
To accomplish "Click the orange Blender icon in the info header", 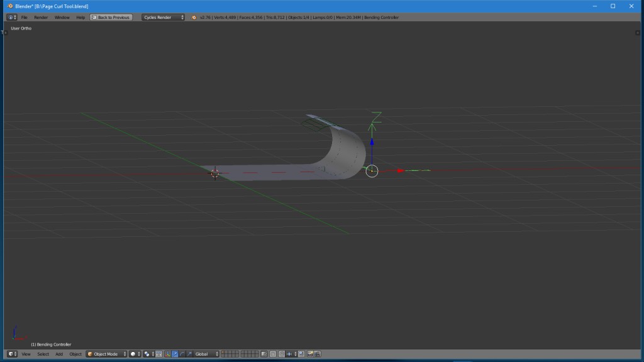I will (x=193, y=17).
